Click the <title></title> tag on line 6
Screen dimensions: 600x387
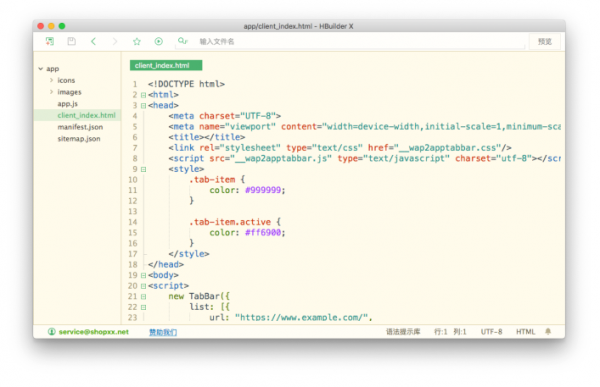coord(207,137)
